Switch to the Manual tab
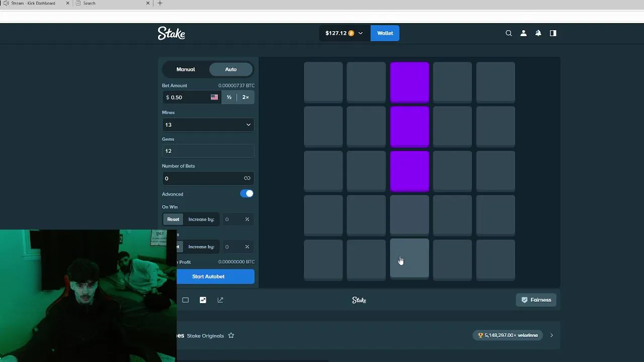This screenshot has height=362, width=644. [x=186, y=69]
